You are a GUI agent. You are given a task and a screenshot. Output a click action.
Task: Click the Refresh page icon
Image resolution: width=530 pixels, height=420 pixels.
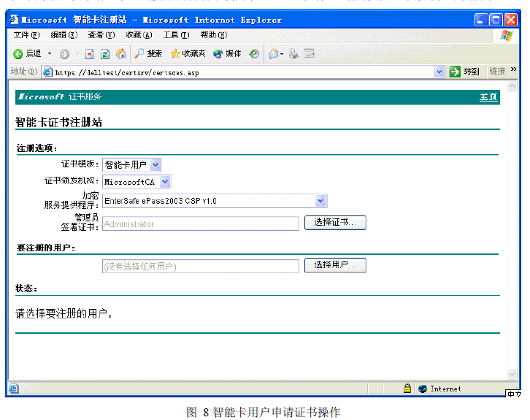click(105, 54)
